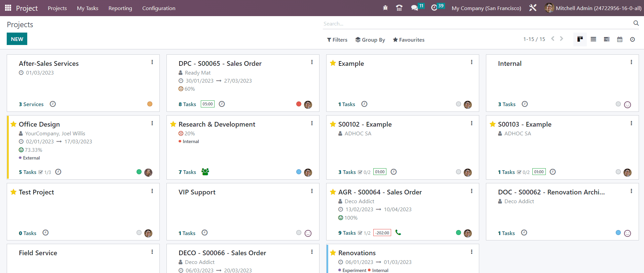Click red status dot on DPC - S00065
This screenshot has width=644, height=273.
click(x=299, y=104)
